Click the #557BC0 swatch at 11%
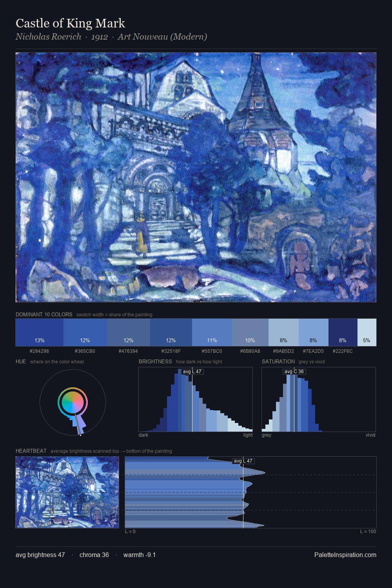The width and height of the screenshot is (392, 588). [212, 332]
